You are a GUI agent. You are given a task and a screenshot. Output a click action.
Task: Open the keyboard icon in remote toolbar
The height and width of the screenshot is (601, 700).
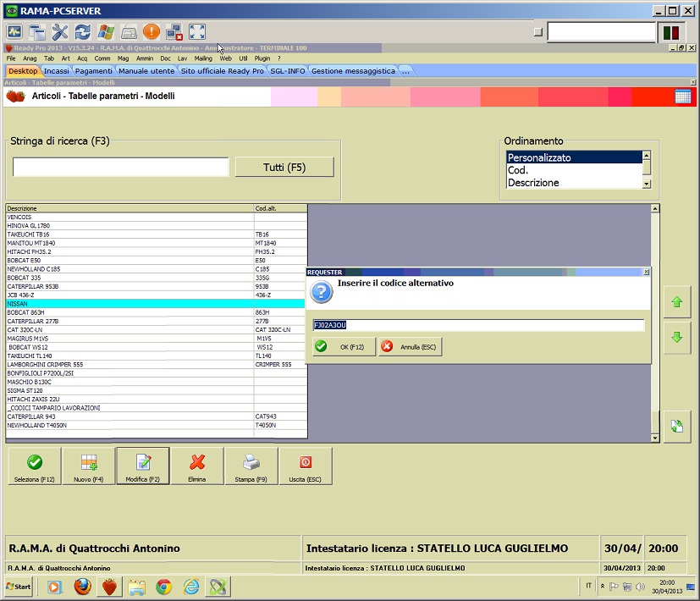pyautogui.click(x=129, y=32)
